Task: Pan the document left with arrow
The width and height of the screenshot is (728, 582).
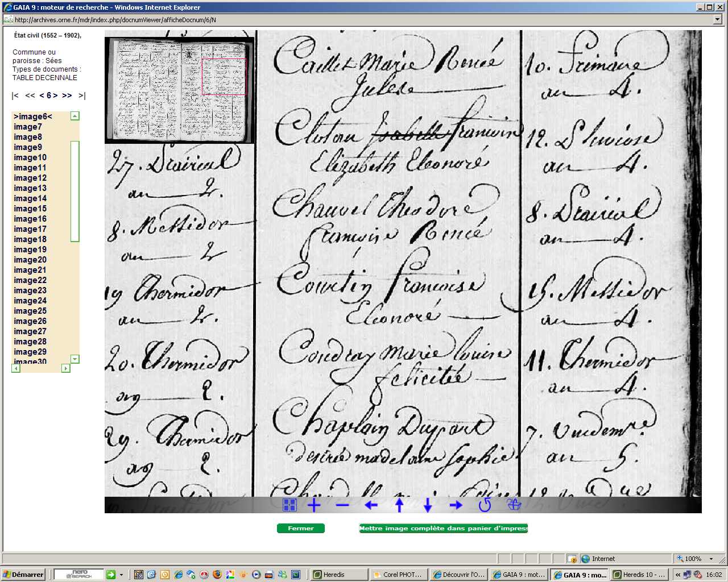Action: click(x=371, y=505)
